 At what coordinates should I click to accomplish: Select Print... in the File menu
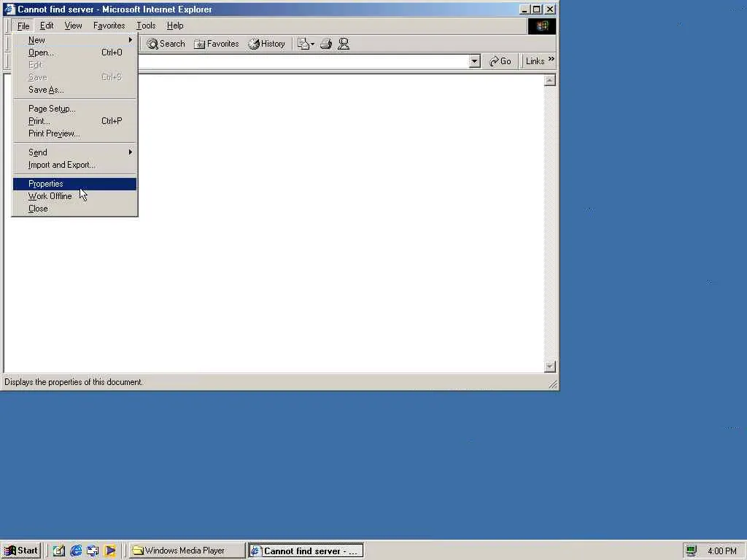coord(75,121)
